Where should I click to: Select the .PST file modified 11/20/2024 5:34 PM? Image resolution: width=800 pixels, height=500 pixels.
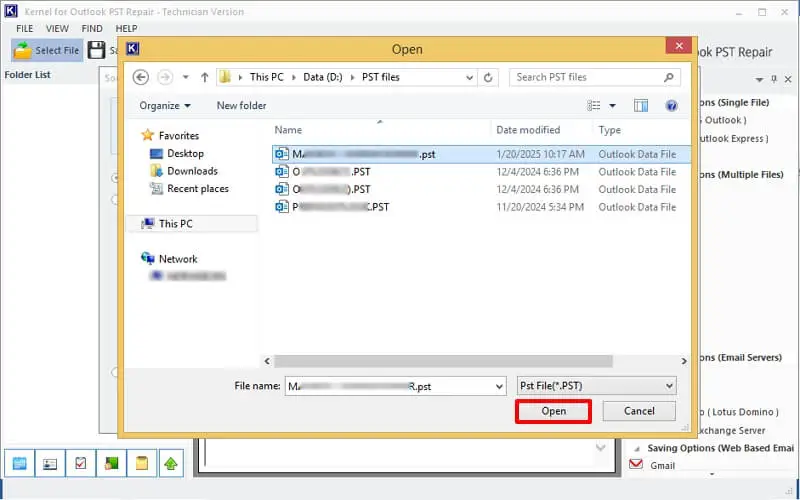pos(481,207)
